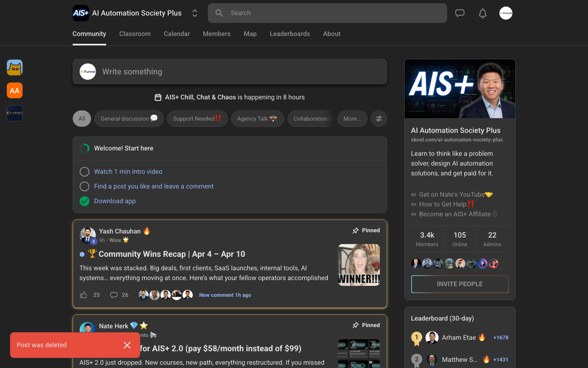View the 105 Online stat
The image size is (588, 368).
coord(460,239)
